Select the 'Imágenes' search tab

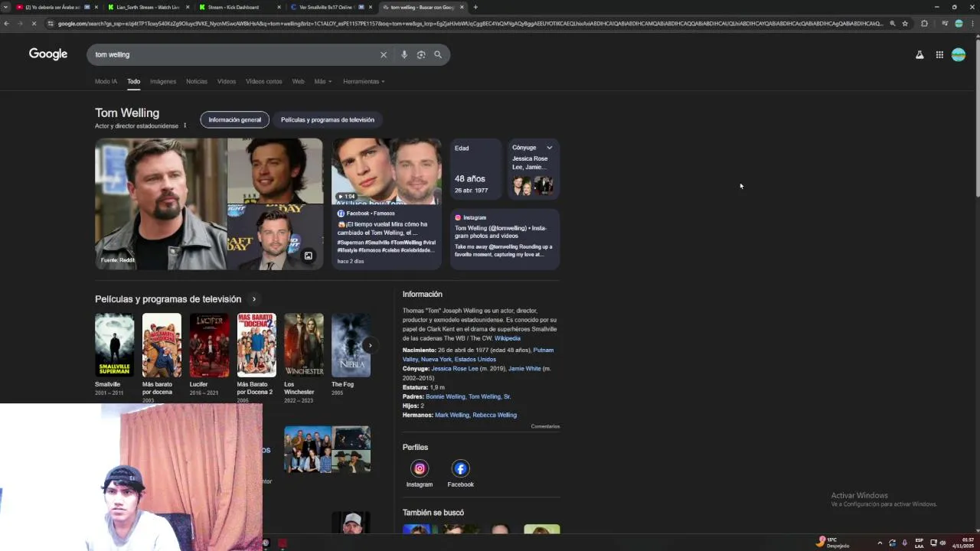(x=163, y=81)
